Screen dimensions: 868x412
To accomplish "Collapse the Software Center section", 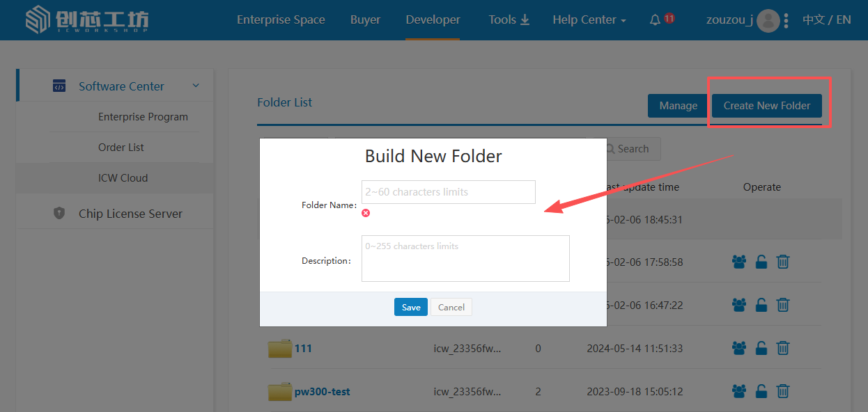I will [x=196, y=86].
